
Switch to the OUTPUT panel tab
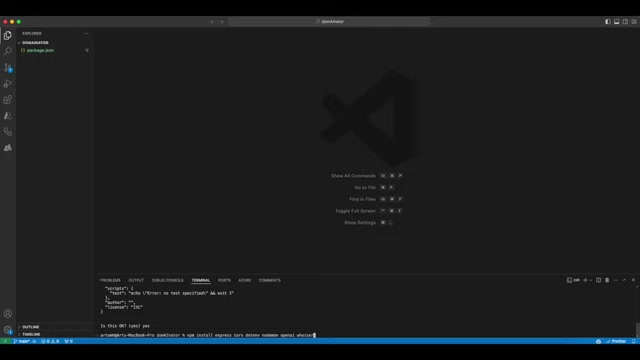[136, 280]
